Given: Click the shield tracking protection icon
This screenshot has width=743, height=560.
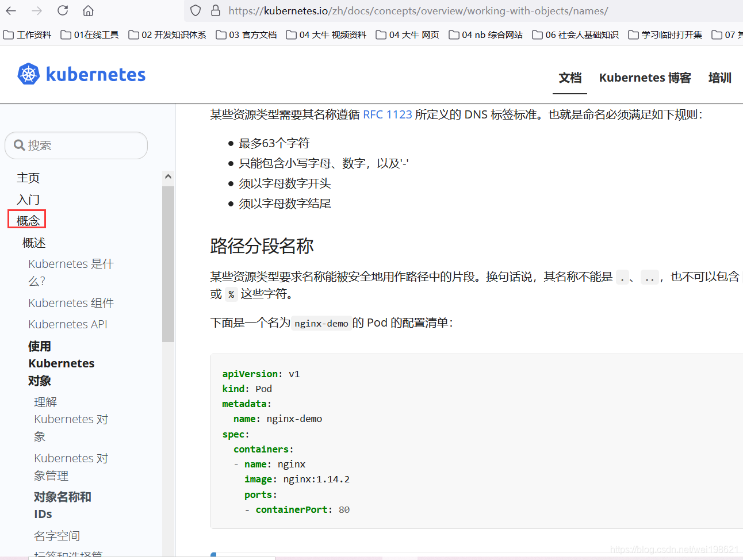Looking at the screenshot, I should [x=196, y=10].
